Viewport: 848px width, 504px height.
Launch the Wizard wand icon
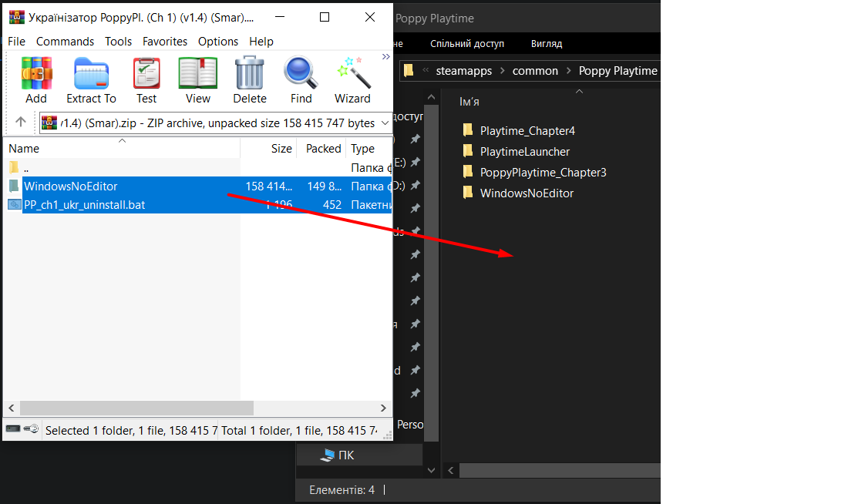tap(352, 73)
